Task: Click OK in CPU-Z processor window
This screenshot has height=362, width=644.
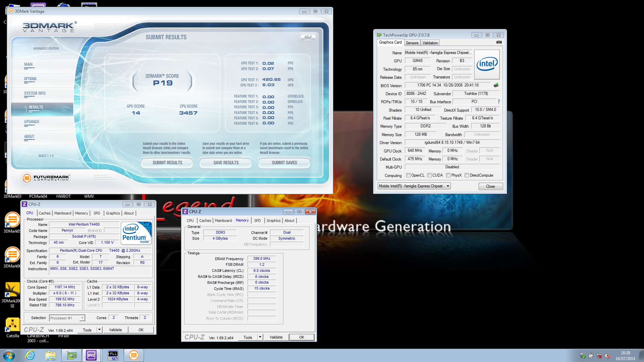Action: [x=141, y=330]
